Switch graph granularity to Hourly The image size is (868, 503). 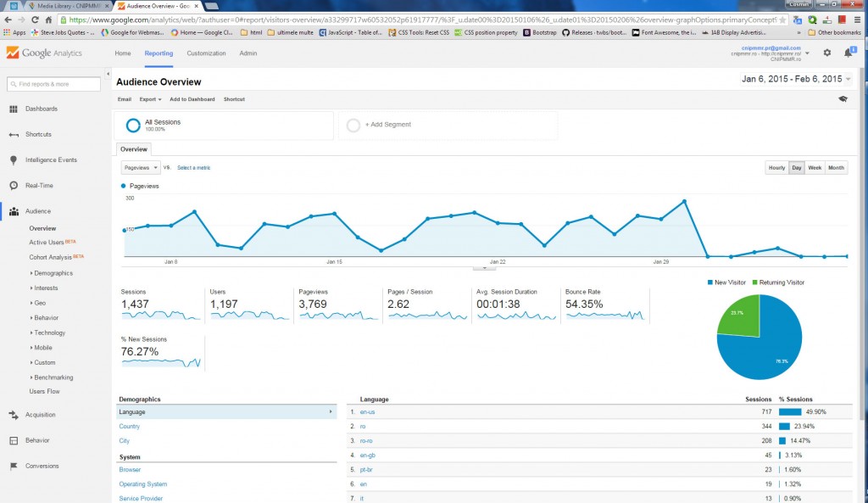[776, 168]
